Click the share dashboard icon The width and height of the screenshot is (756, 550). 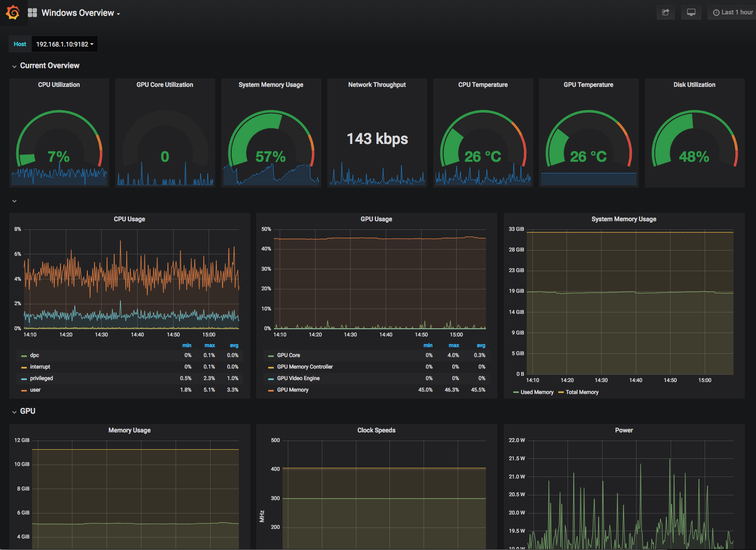point(665,12)
